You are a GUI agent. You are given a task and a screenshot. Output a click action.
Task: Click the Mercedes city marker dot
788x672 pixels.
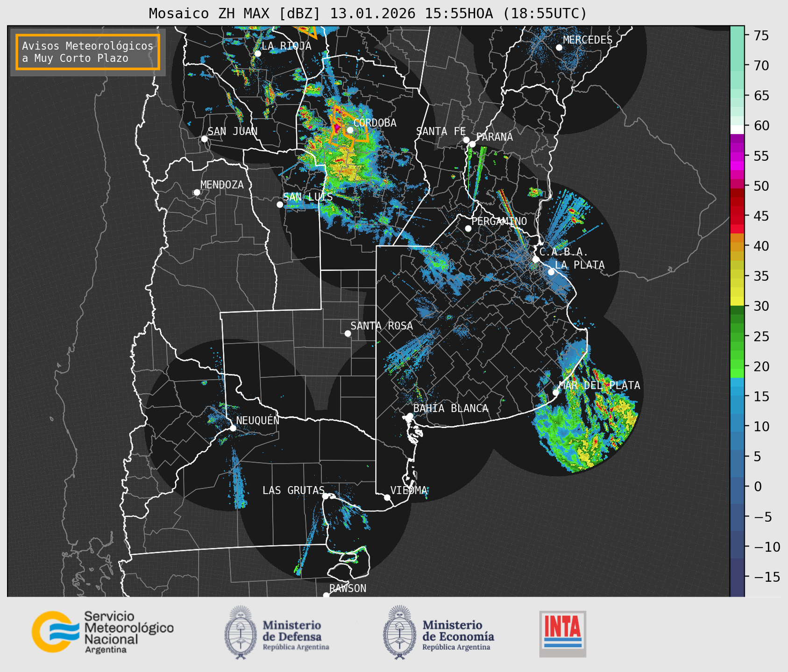click(559, 47)
